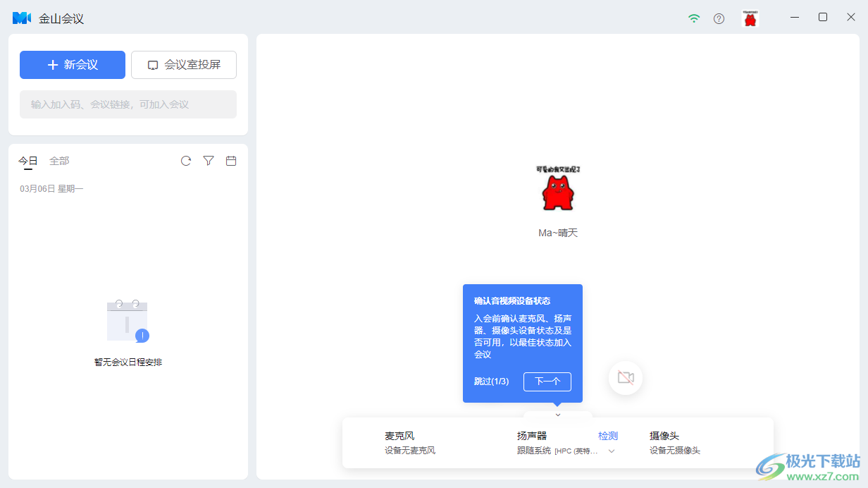The image size is (868, 488).
Task: Open 会议室投屏 button
Action: click(x=184, y=65)
